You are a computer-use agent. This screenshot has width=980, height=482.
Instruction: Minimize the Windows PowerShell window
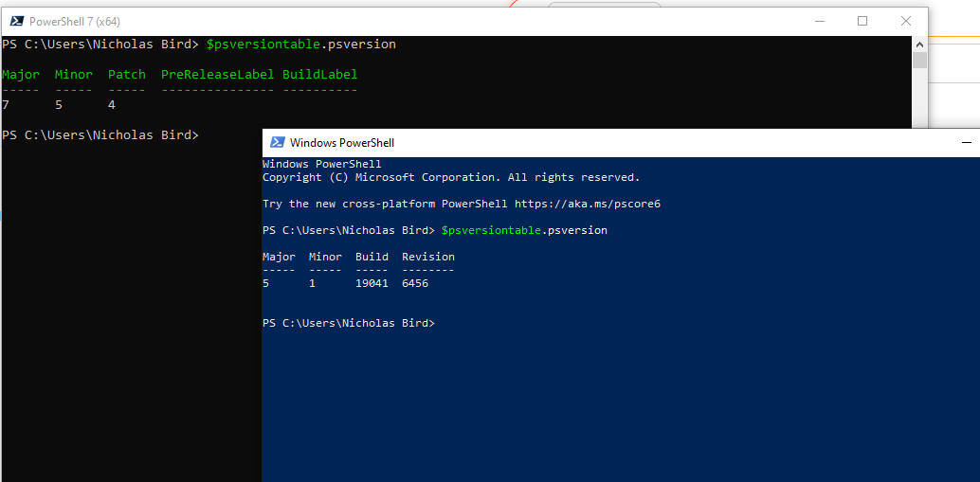[966, 142]
